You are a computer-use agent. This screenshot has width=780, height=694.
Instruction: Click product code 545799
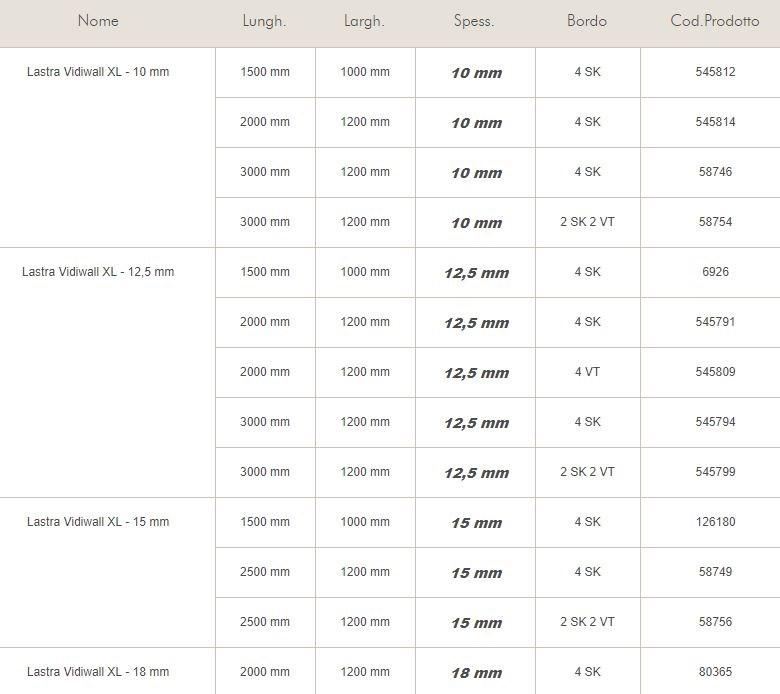coord(715,472)
